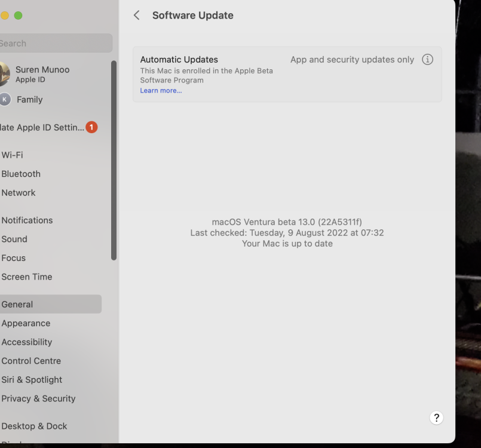Screen dimensions: 481x448
Task: Open Accessibility settings
Action: 51,342
